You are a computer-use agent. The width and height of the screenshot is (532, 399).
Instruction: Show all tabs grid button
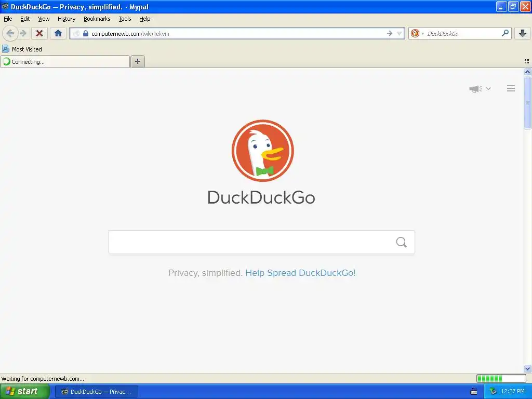[527, 61]
